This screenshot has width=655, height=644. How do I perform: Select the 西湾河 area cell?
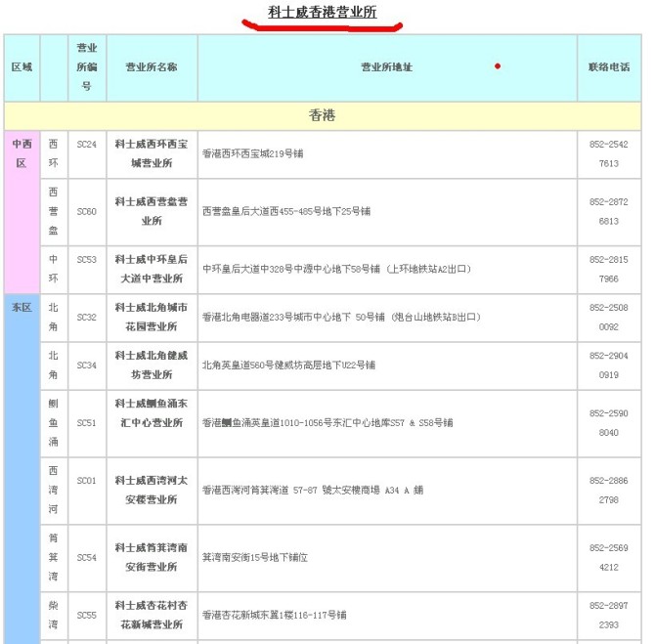click(54, 491)
